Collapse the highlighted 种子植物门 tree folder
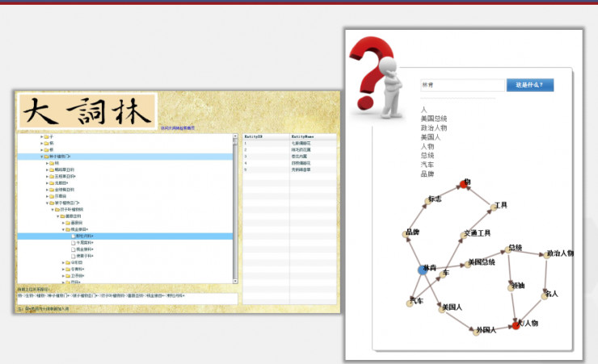Screen dimensions: 598x364 [42, 157]
